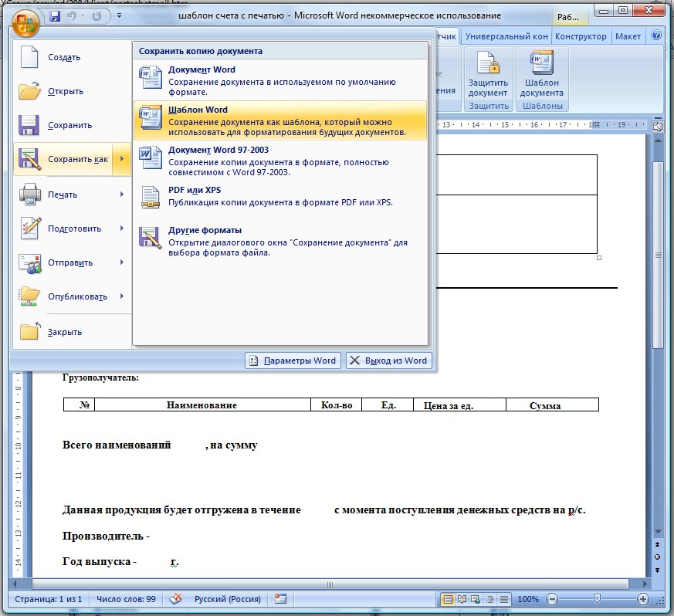Image resolution: width=674 pixels, height=616 pixels.
Task: Click the Previous Page double-arrow button
Action: pos(658,544)
